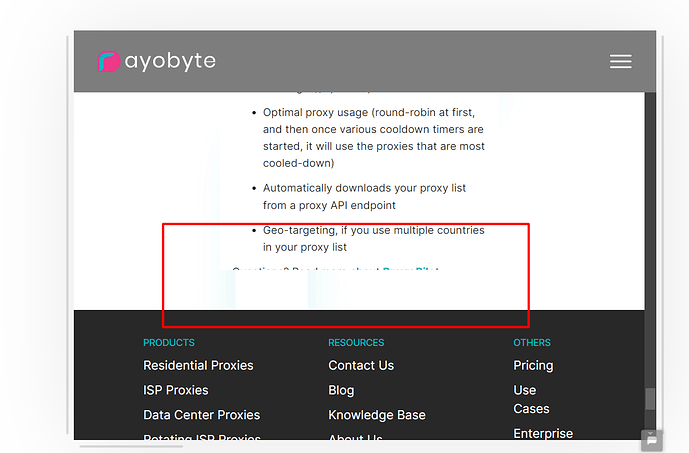Open the Pricing page

(533, 365)
